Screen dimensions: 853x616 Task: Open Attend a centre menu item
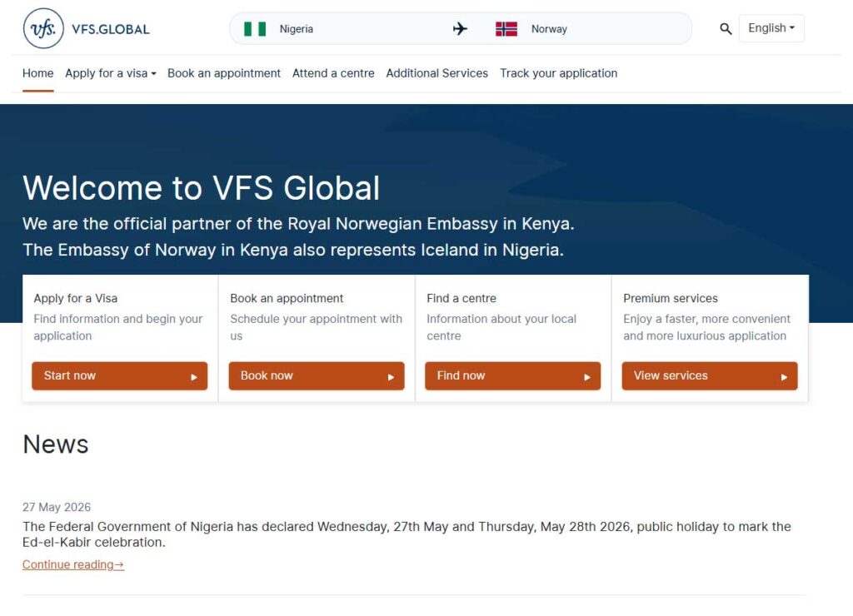point(333,73)
